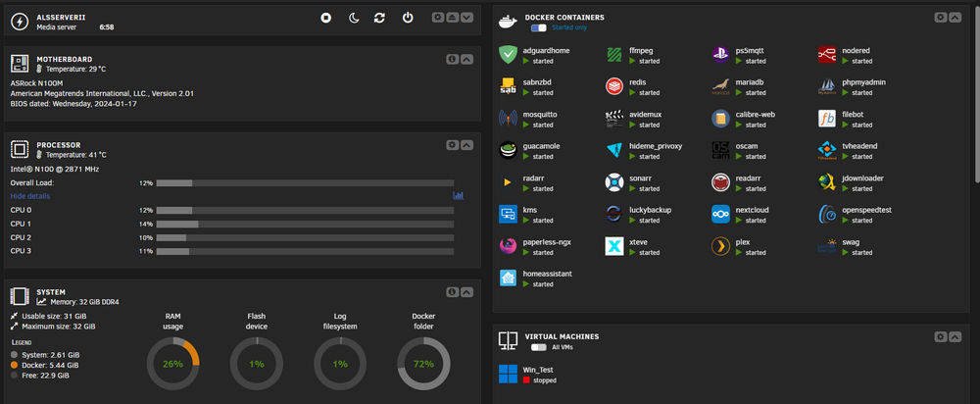The image size is (980, 404).
Task: Show CPU graph via chart icon
Action: click(x=458, y=196)
